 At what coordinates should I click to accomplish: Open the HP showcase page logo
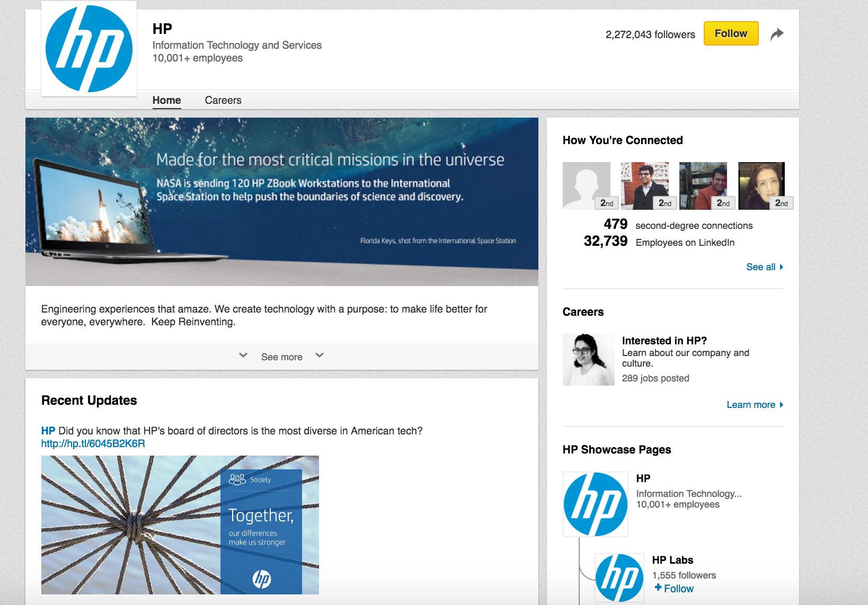(595, 504)
